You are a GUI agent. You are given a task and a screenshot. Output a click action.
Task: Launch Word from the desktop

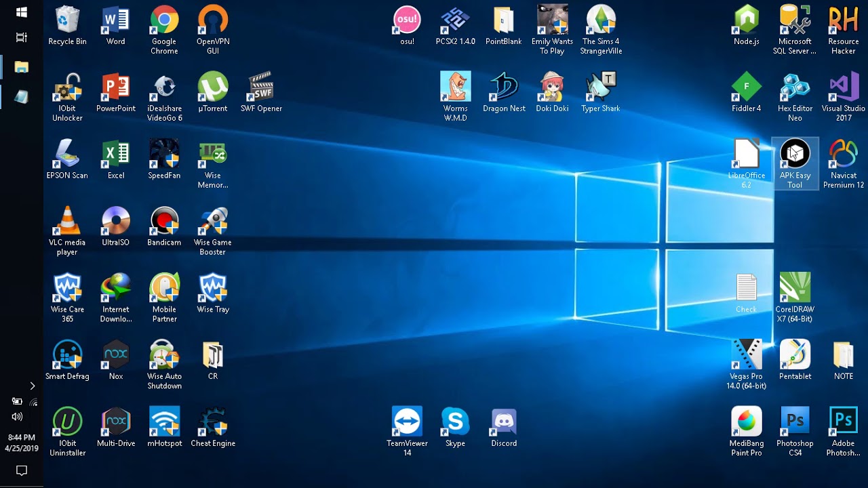(x=116, y=26)
